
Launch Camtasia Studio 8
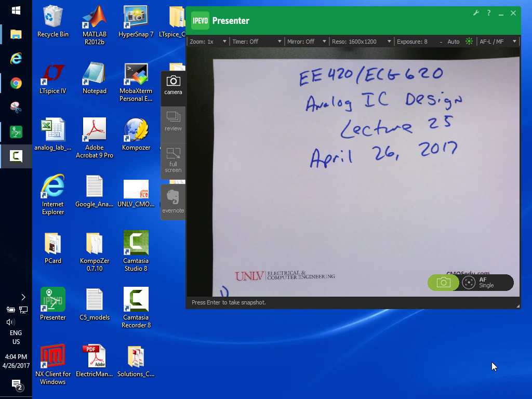pos(136,251)
